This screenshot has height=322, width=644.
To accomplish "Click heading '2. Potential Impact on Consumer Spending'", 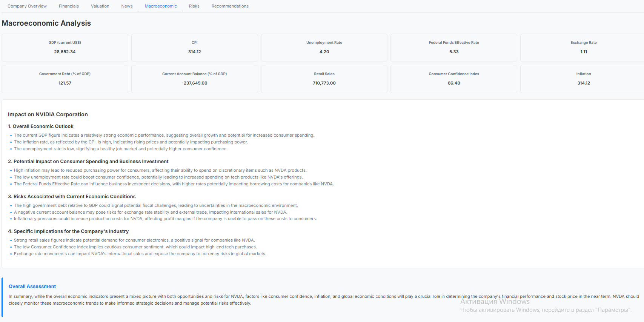I will click(88, 162).
